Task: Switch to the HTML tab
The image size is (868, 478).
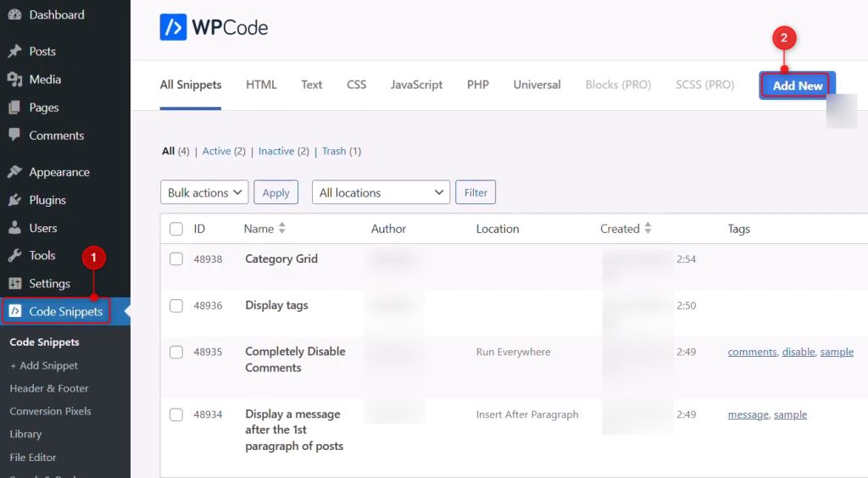Action: coord(261,85)
